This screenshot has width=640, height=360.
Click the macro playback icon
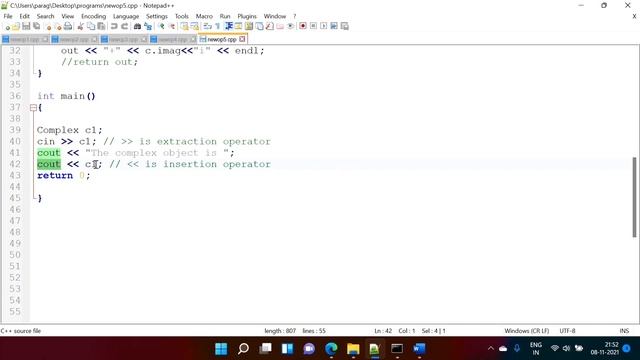point(324,26)
